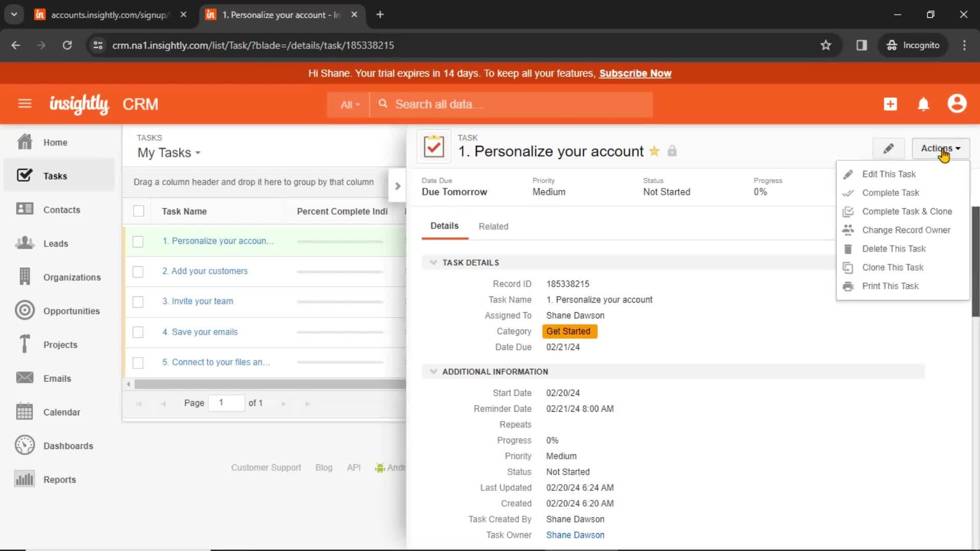This screenshot has width=980, height=551.
Task: Switch to accounts.insightly.com signup browser tab
Action: coord(111,15)
